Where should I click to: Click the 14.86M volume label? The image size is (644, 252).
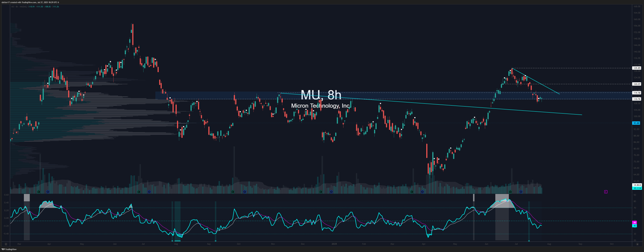(x=637, y=185)
